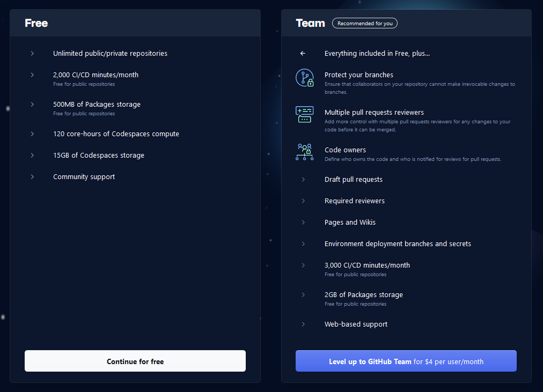
Task: Expand the 2,000 CI/CD minutes/month chevron
Action: 32,75
